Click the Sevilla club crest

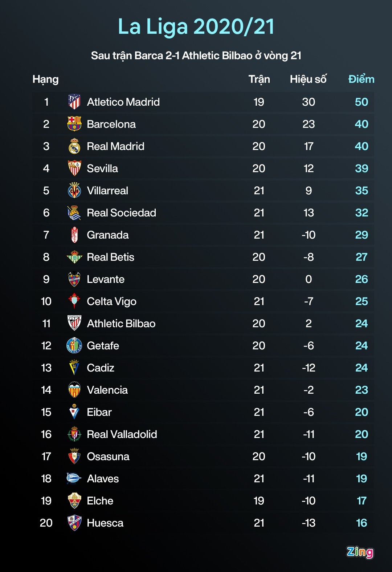click(x=74, y=169)
